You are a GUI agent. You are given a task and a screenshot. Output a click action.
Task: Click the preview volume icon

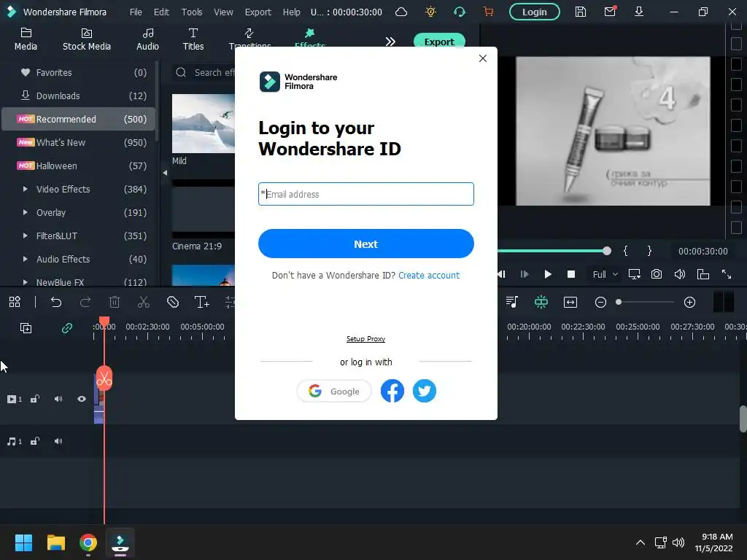[x=680, y=274]
